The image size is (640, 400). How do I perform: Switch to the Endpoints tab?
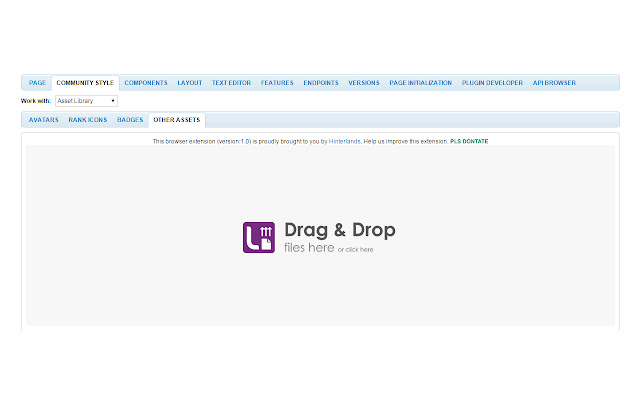click(x=321, y=83)
